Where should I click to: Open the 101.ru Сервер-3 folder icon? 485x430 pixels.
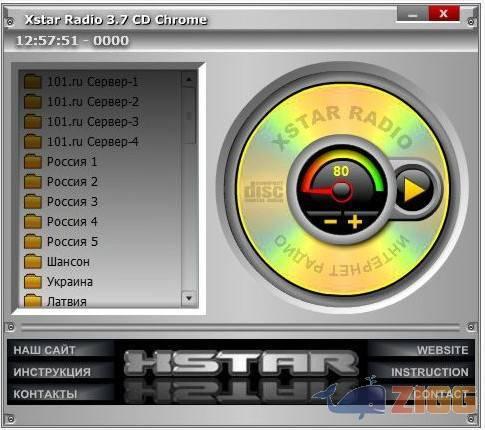(x=33, y=122)
